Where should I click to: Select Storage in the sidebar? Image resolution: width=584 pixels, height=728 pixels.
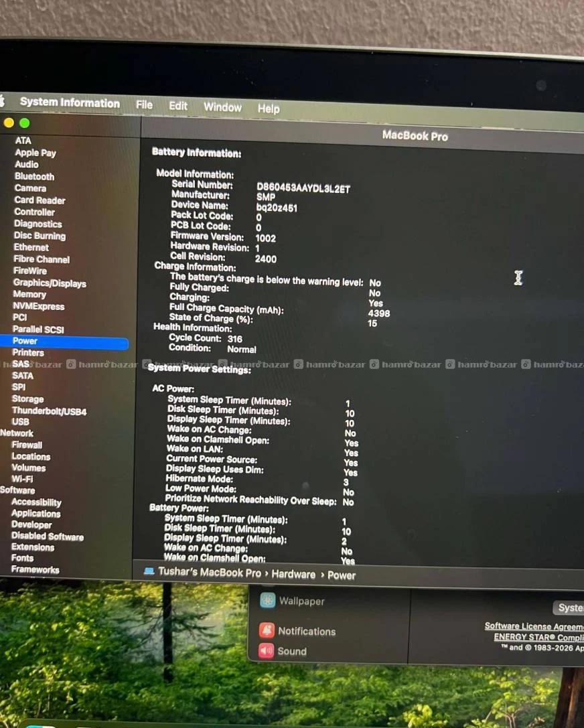tap(27, 398)
